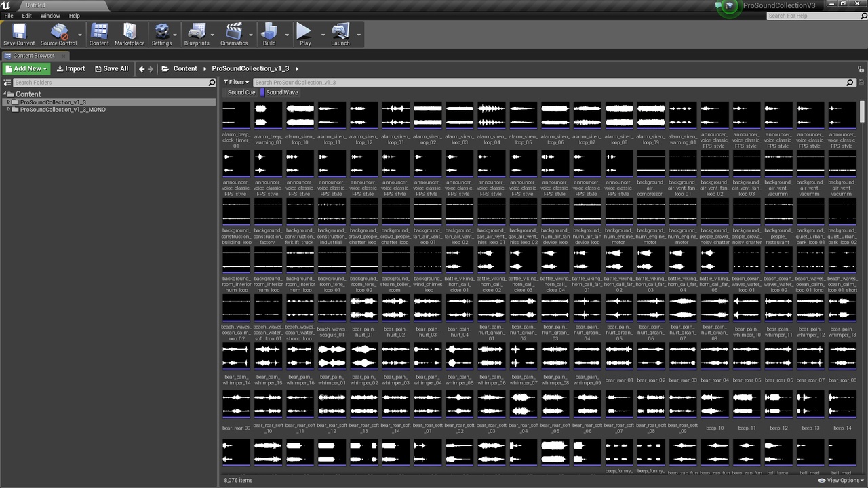Click the asset grid vertical scrollbar
The height and width of the screenshot is (488, 868).
[x=862, y=112]
